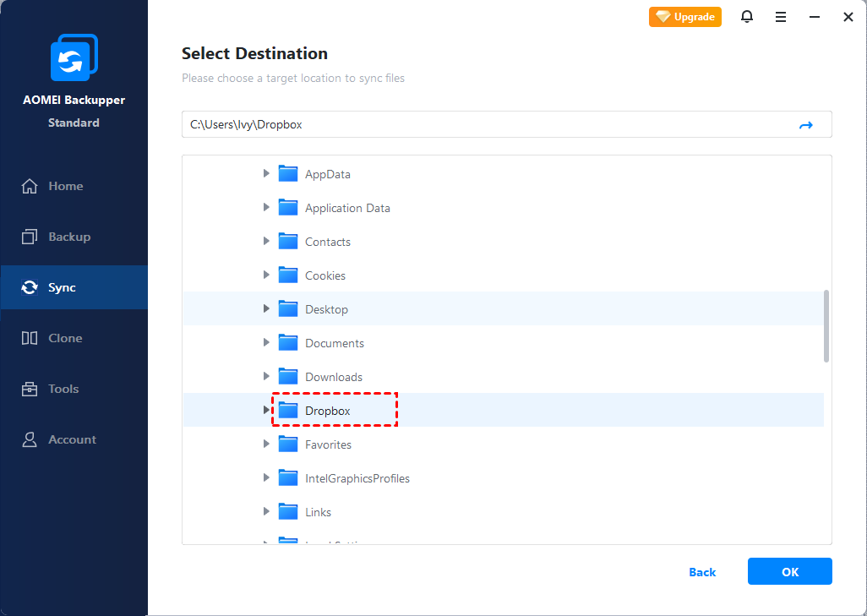Screen dimensions: 867x616
Task: Switch to the Clone section
Action: (65, 338)
